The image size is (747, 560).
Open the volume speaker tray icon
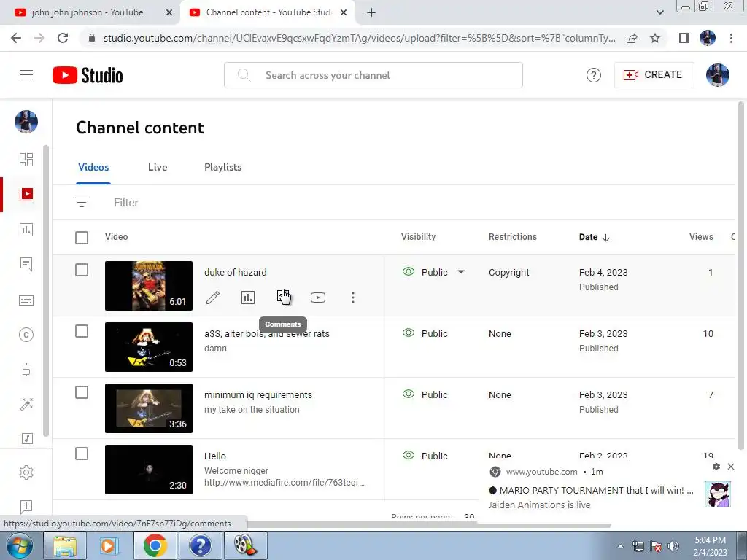pyautogui.click(x=673, y=546)
